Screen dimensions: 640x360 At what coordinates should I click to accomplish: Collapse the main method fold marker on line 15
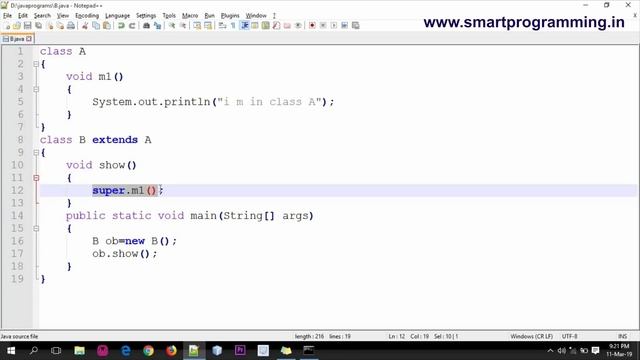click(36, 229)
